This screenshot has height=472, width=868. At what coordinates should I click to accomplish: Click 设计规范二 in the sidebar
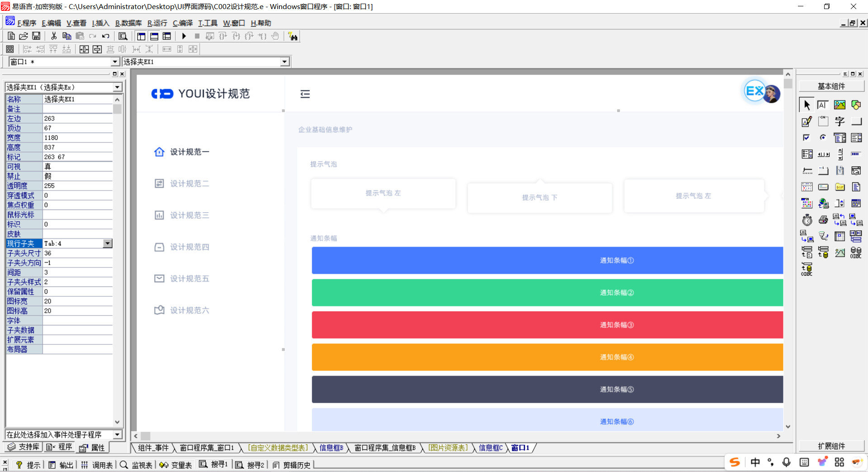coord(189,184)
